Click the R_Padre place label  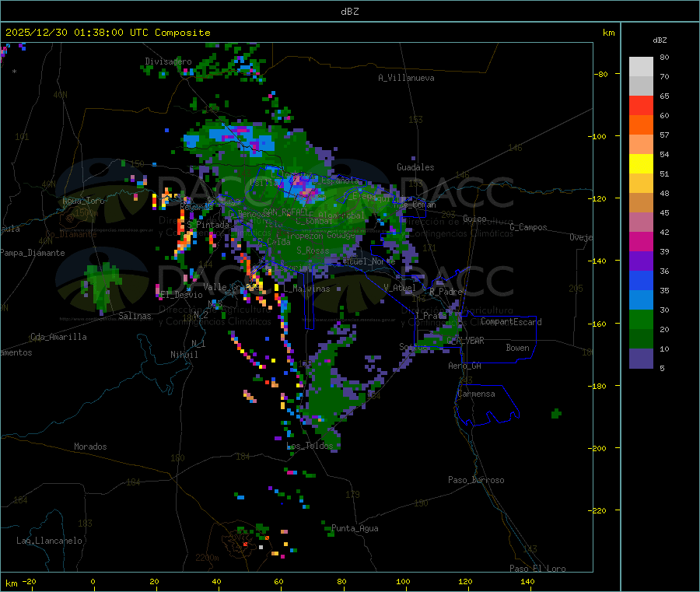pos(446,292)
